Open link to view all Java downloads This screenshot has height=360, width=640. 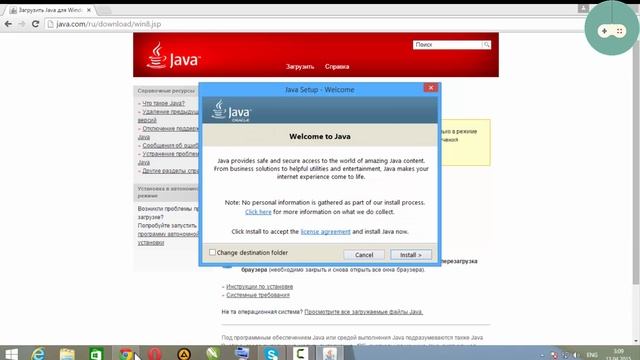coord(364,312)
